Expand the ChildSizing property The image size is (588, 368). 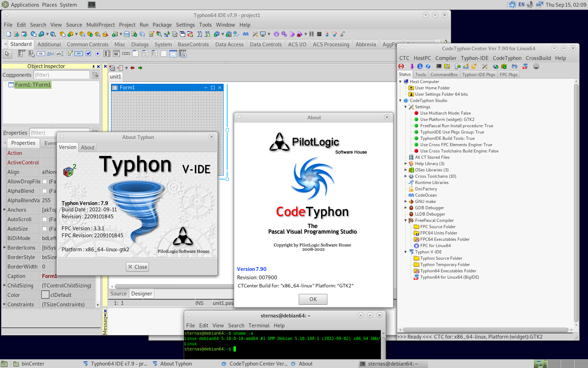(x=5, y=285)
